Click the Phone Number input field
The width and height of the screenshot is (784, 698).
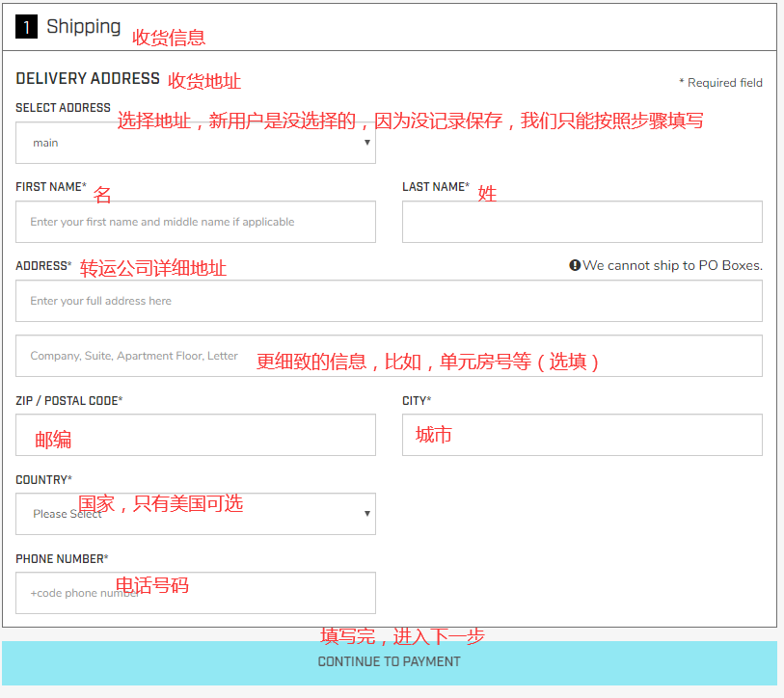point(195,593)
